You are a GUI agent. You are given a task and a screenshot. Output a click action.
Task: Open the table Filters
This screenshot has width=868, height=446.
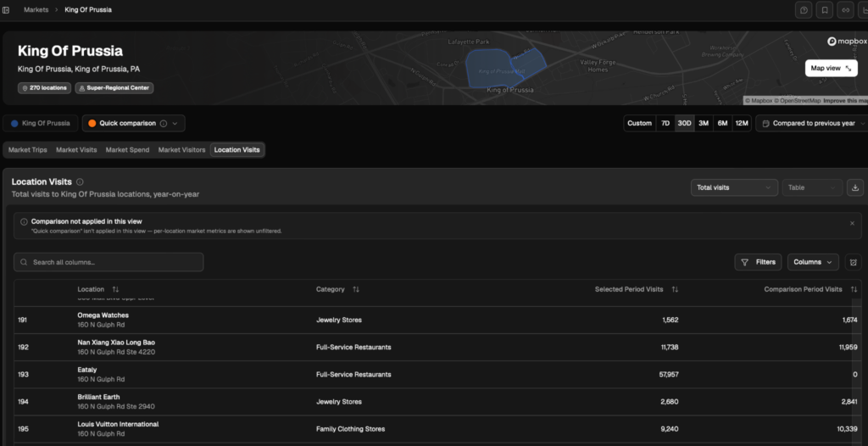[x=758, y=262]
